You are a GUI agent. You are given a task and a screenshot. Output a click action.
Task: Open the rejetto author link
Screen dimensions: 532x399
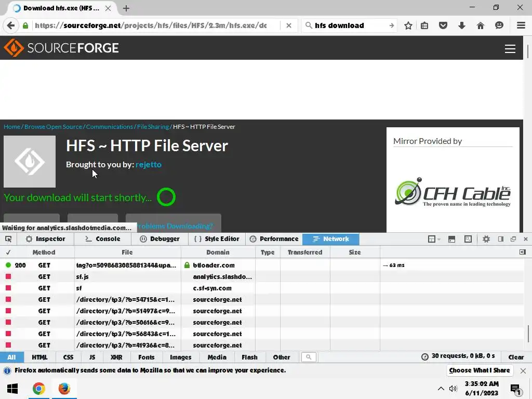tap(148, 164)
